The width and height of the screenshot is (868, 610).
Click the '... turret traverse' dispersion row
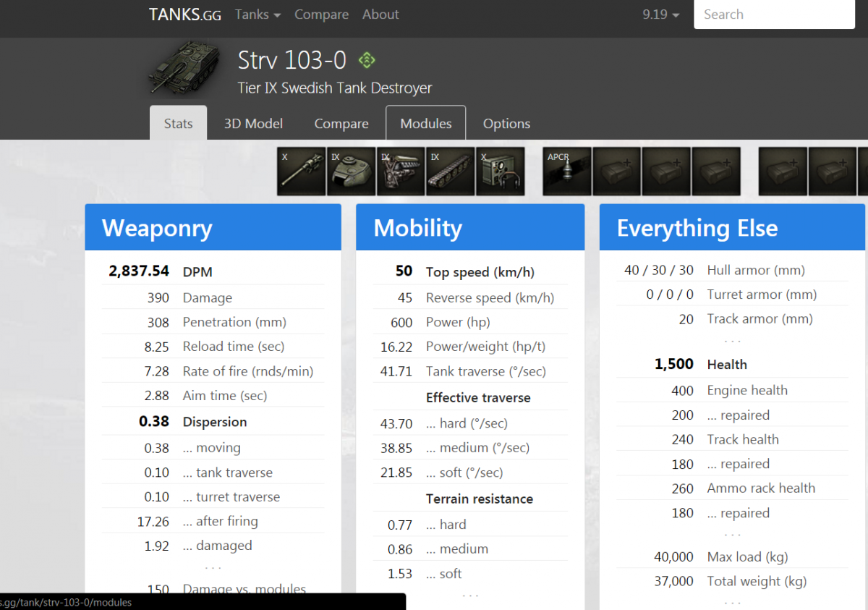[213, 497]
